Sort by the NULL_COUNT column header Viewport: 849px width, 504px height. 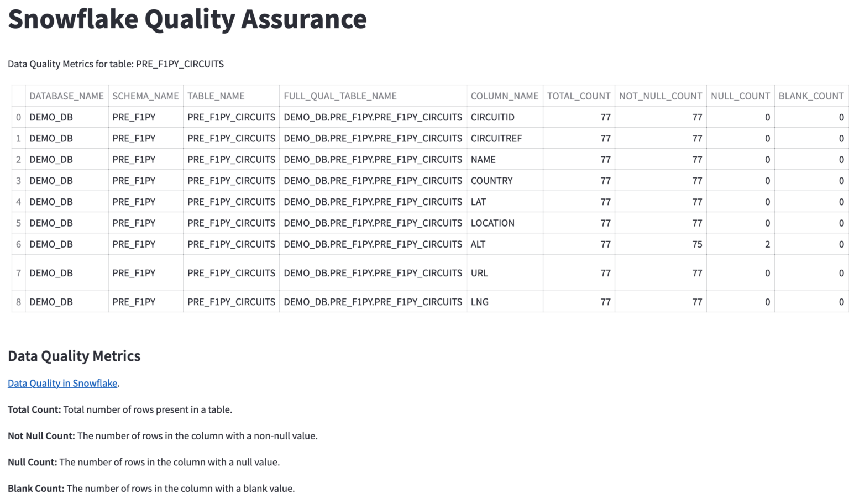click(740, 96)
